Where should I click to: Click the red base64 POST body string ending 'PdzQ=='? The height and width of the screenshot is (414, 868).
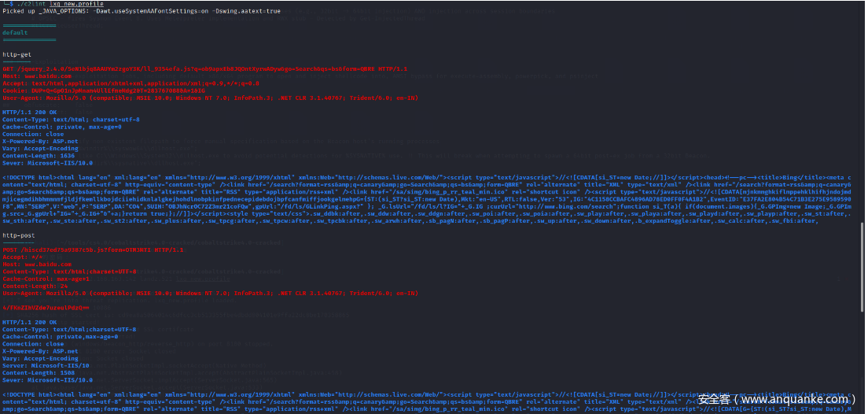(46, 308)
